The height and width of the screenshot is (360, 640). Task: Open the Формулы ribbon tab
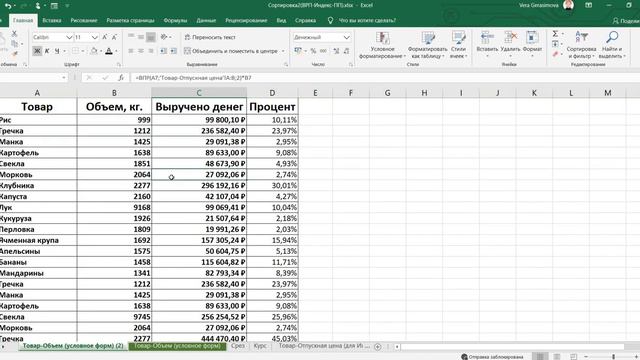[x=175, y=20]
